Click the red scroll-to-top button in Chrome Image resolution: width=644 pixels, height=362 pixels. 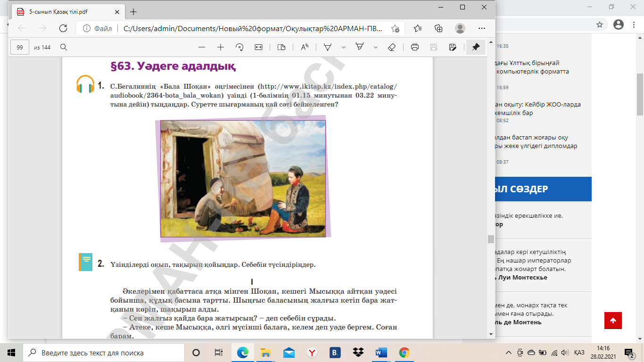pos(613,321)
